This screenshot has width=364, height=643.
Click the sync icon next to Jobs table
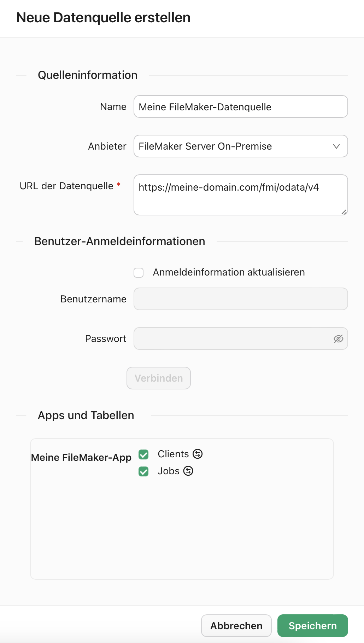click(x=188, y=471)
